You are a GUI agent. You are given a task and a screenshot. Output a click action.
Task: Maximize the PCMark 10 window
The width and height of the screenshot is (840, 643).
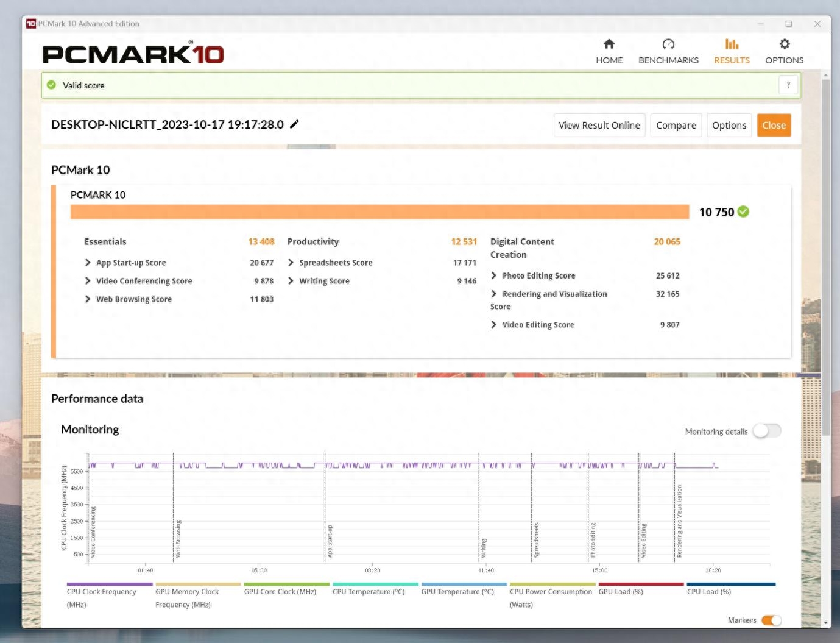coord(788,24)
